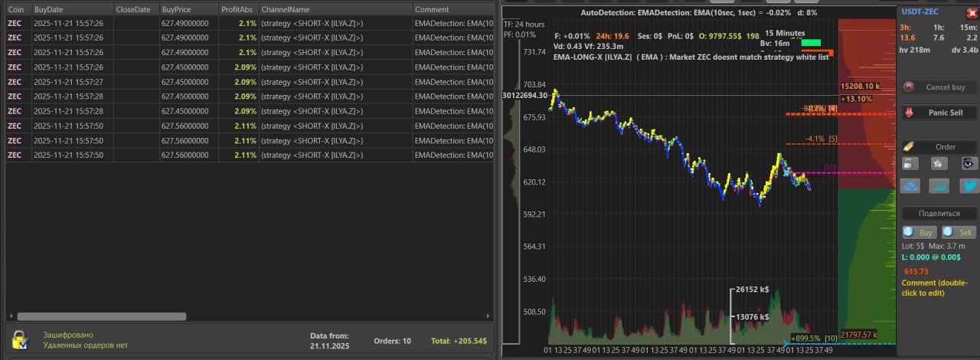Click the padlock icon in the order panel
980x360 pixels.
909,163
